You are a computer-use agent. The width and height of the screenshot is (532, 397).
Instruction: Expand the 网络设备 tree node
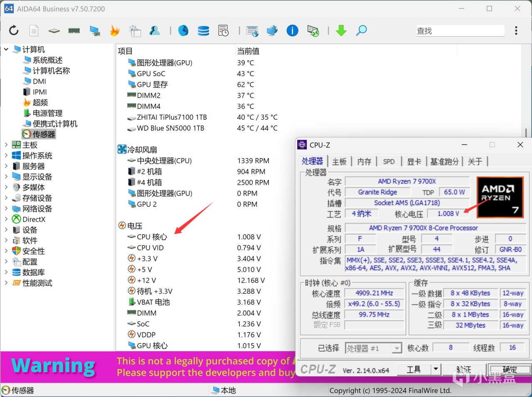[6, 208]
